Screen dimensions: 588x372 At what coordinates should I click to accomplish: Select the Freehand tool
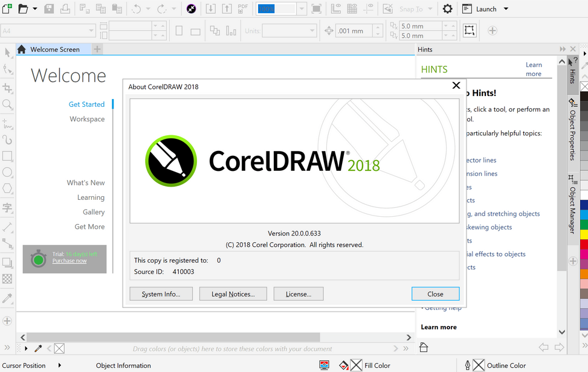pos(7,124)
